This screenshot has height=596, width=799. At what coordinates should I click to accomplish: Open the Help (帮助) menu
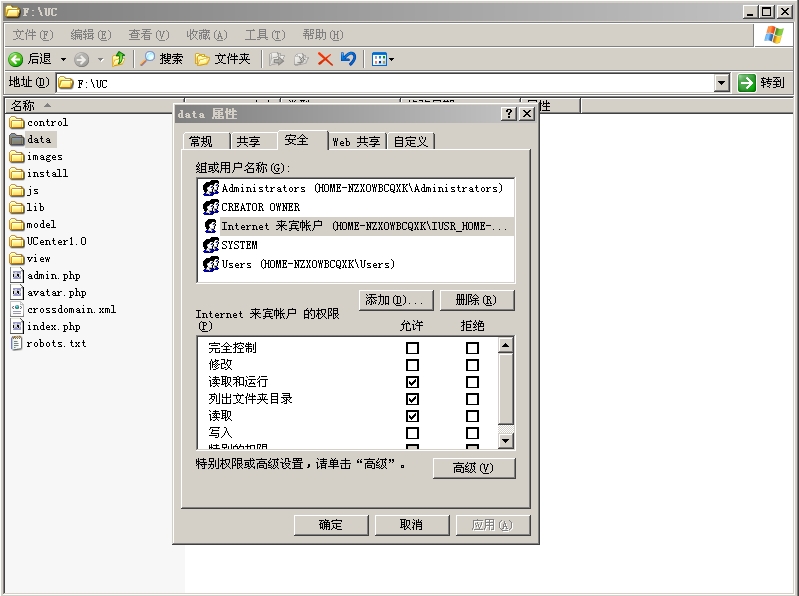pos(323,35)
